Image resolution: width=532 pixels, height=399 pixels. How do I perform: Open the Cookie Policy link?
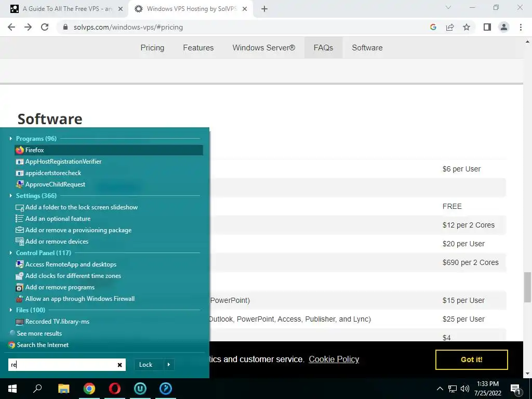[334, 360]
